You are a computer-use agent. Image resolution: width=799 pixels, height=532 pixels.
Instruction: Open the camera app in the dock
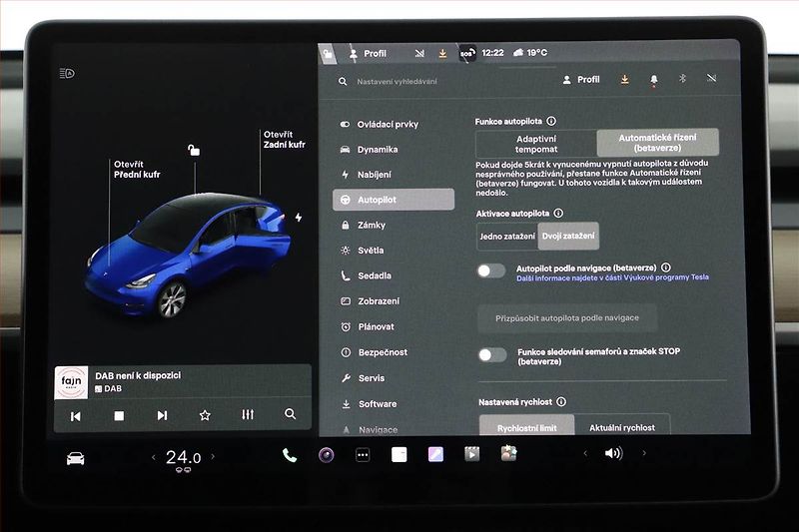(327, 454)
